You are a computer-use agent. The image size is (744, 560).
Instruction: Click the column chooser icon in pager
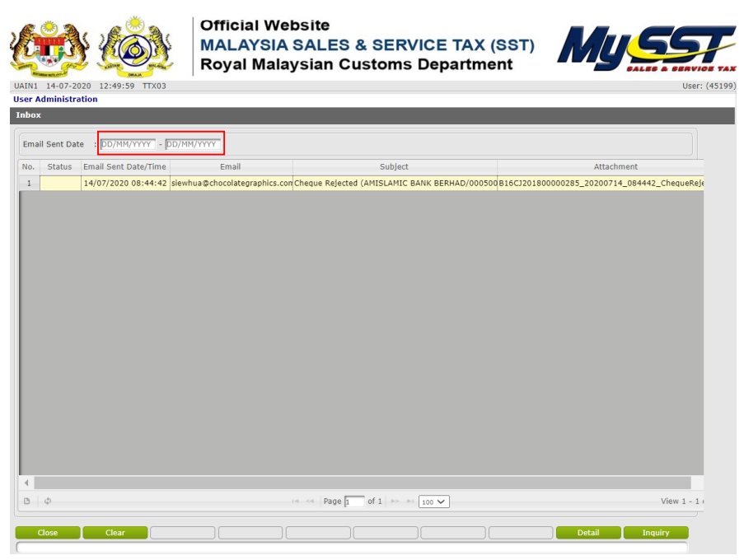[x=26, y=501]
